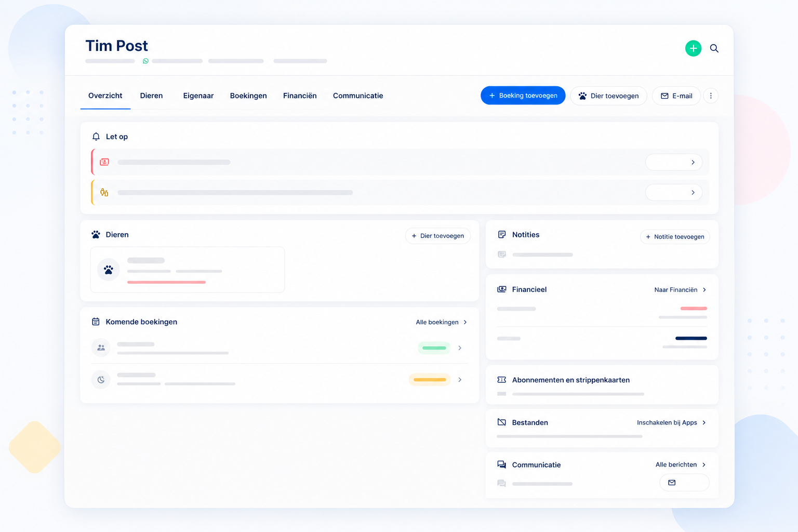Image resolution: width=798 pixels, height=532 pixels.
Task: Open the Alle berichten link
Action: click(681, 465)
